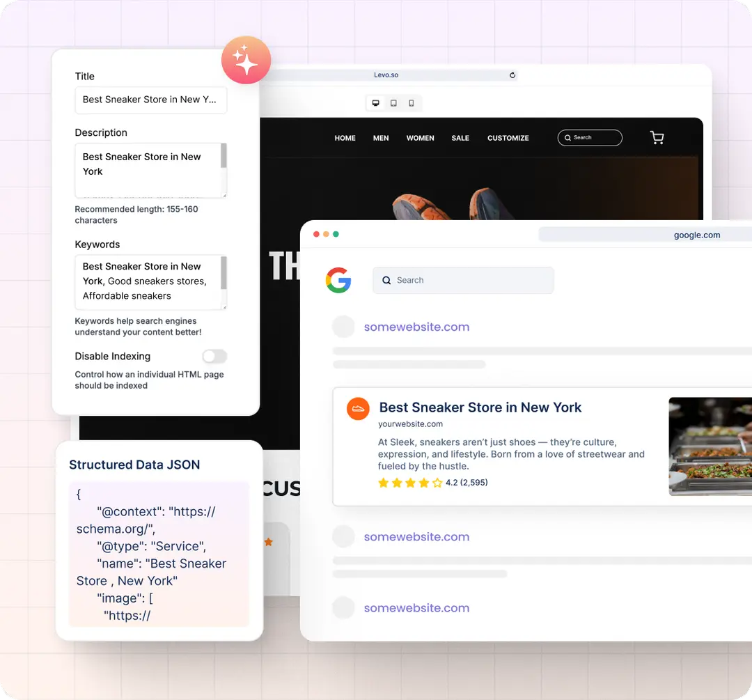Click the Keywords scrollbar
The width and height of the screenshot is (752, 700).
click(224, 272)
